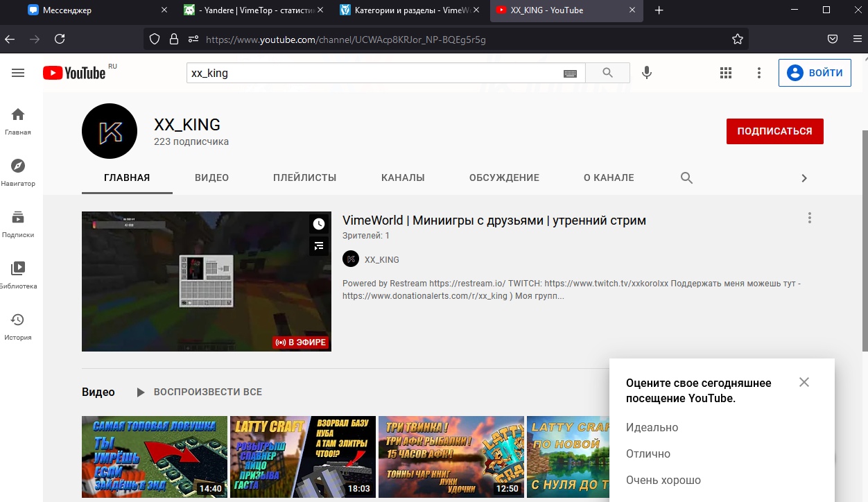Search within channel using magnifier icon

coord(686,178)
